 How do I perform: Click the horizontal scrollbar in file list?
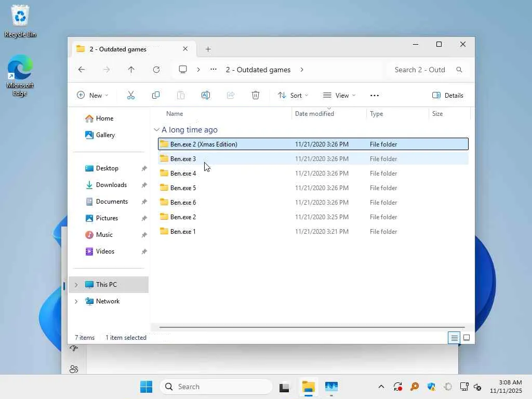(312, 327)
